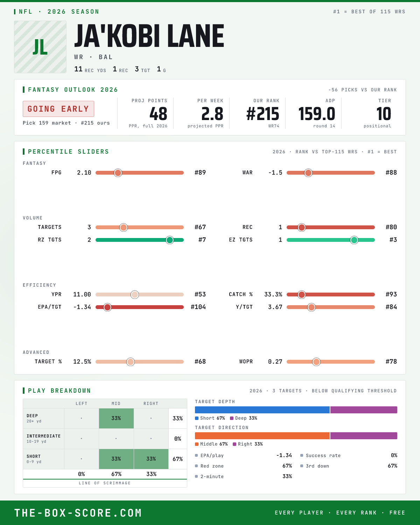Click the YPR slider handle
Image resolution: width=420 pixels, height=525 pixels.
click(x=135, y=294)
